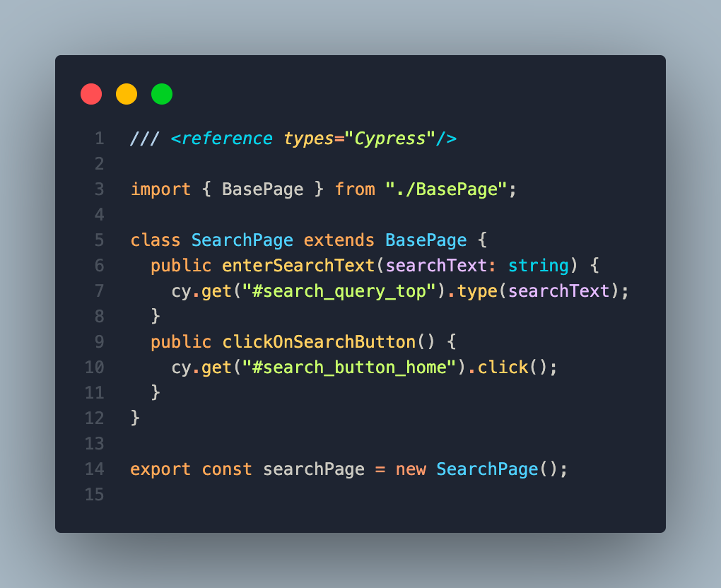Click the enterSearchText method name

click(298, 266)
